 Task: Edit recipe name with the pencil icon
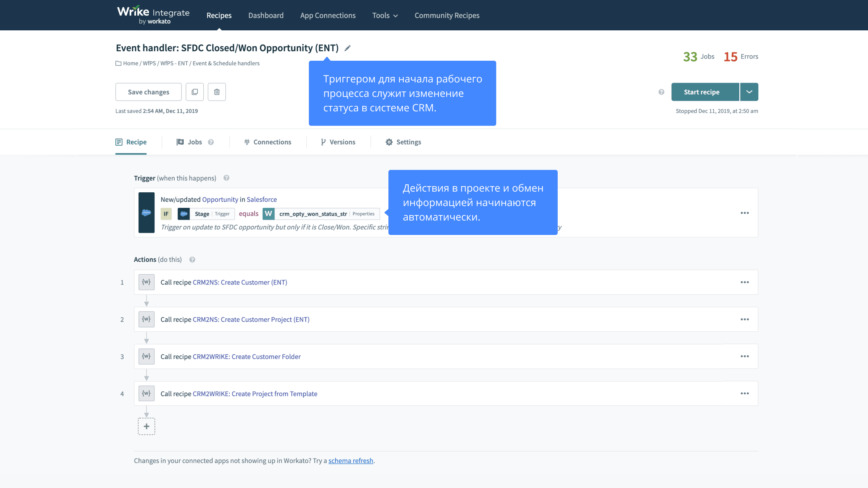(x=347, y=48)
